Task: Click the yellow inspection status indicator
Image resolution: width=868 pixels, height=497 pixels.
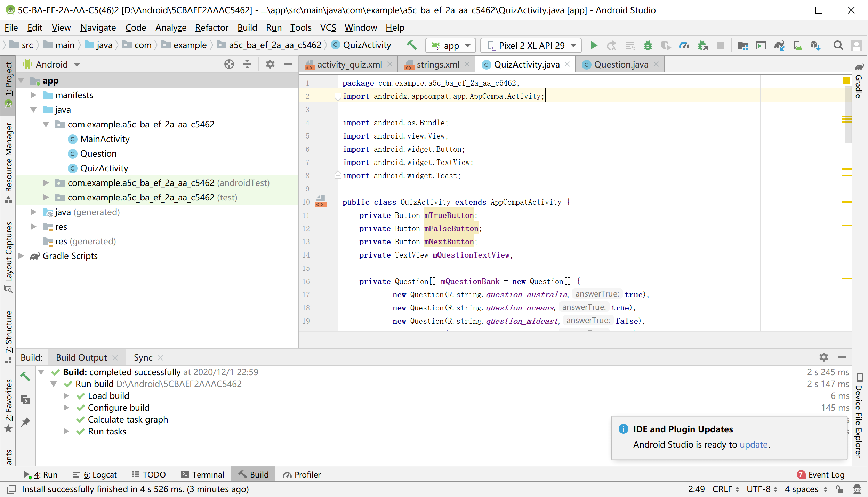Action: tap(847, 80)
